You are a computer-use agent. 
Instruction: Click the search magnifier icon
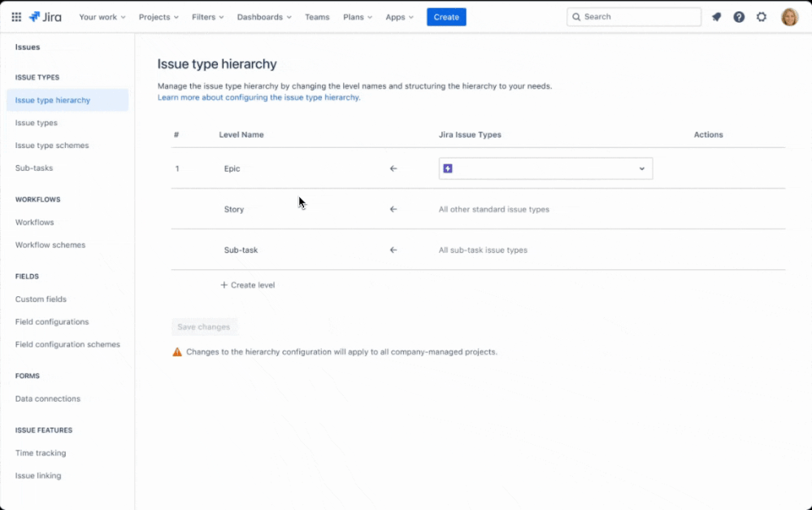pyautogui.click(x=576, y=16)
